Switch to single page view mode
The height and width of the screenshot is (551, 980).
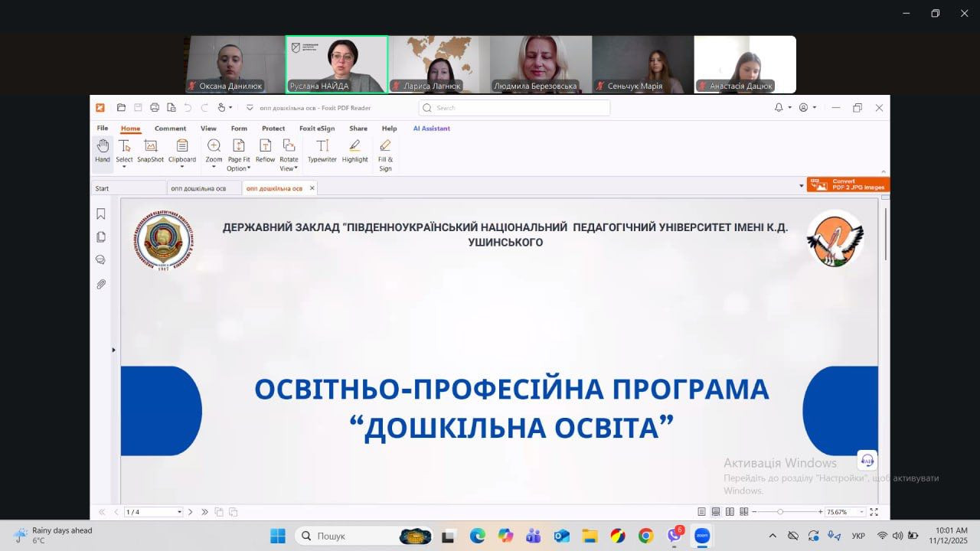click(701, 512)
